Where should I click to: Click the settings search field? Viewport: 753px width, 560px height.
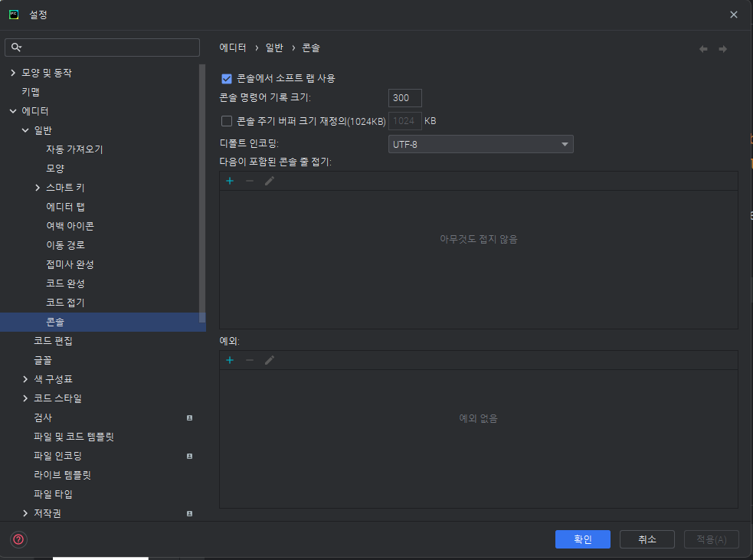pyautogui.click(x=103, y=47)
